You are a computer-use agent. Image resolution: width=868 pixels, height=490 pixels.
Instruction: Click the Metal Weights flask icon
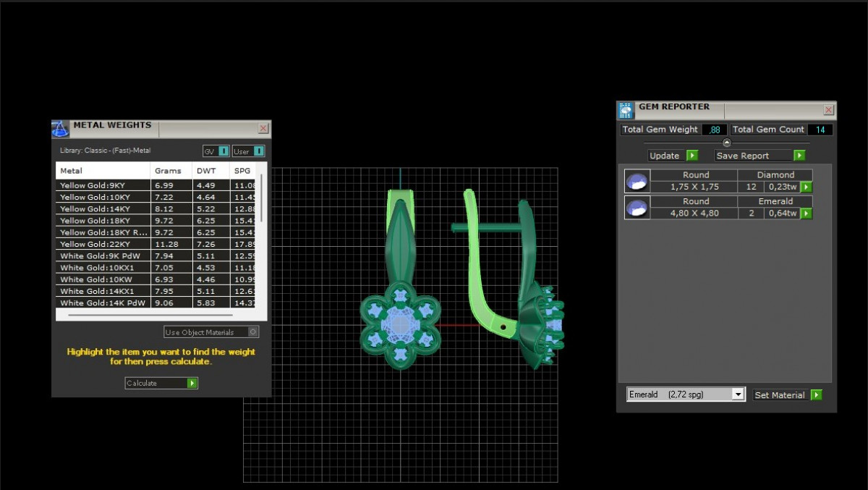[x=61, y=129]
